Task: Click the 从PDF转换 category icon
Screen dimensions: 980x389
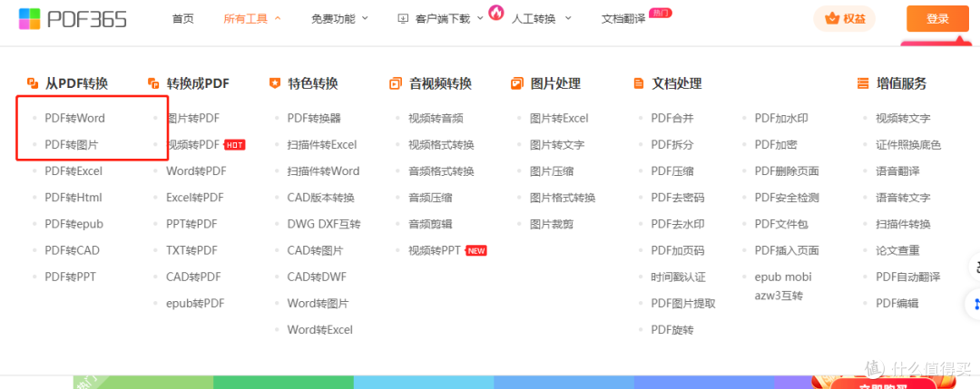Action: (x=34, y=83)
